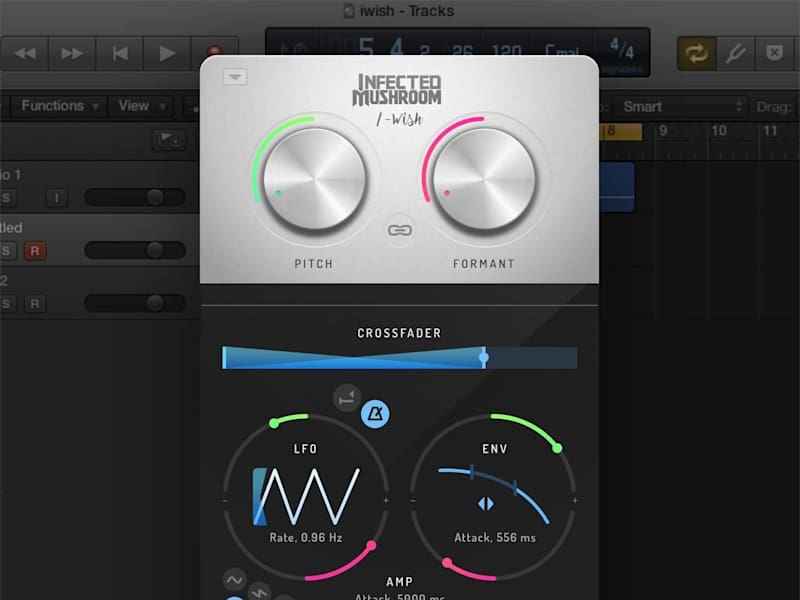Toggle the Cycle loop mode button
The image size is (800, 600).
(x=696, y=53)
